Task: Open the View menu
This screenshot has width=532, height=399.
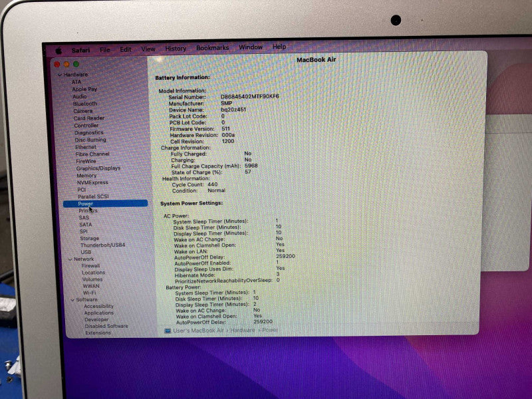Action: pyautogui.click(x=148, y=49)
